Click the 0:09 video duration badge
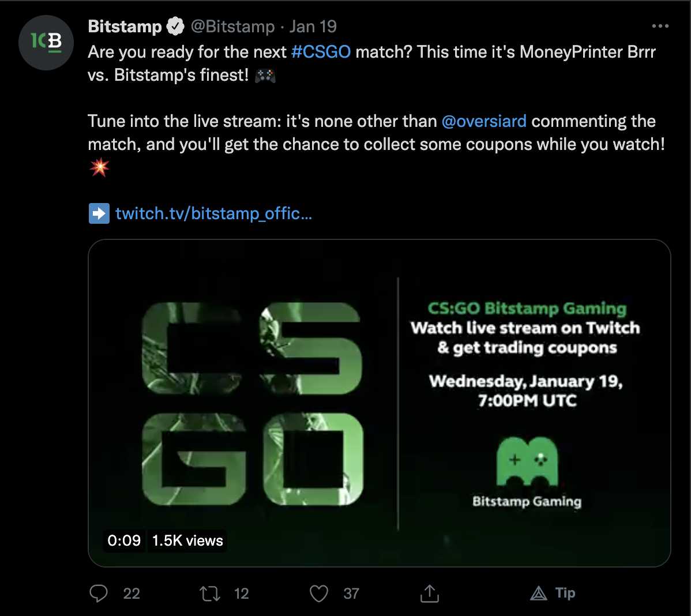This screenshot has width=691, height=616. tap(124, 540)
